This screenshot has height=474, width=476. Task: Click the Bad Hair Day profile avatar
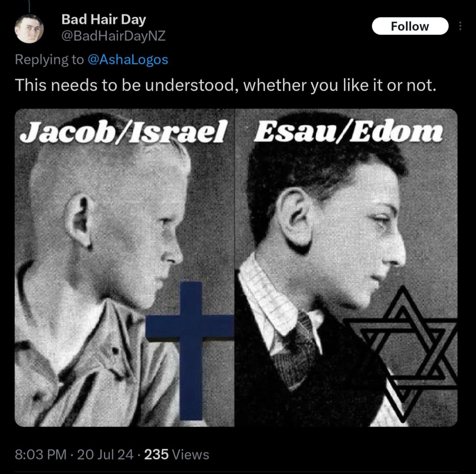[x=29, y=29]
